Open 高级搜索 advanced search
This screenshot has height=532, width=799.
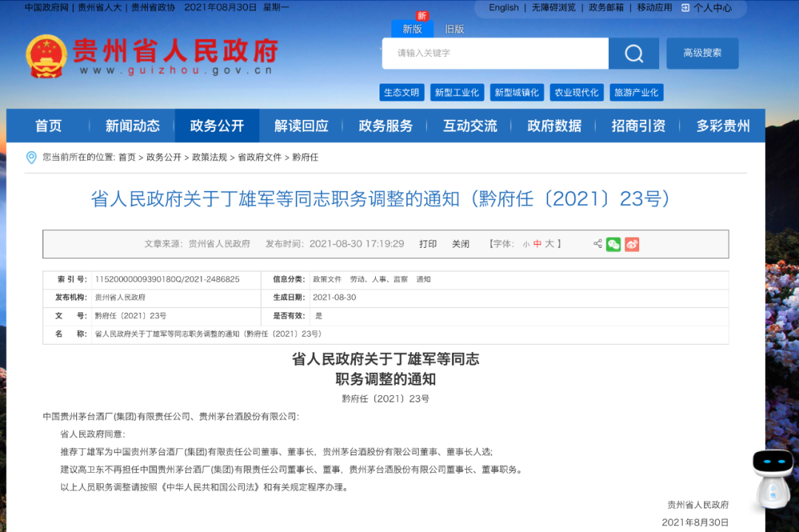pos(701,53)
